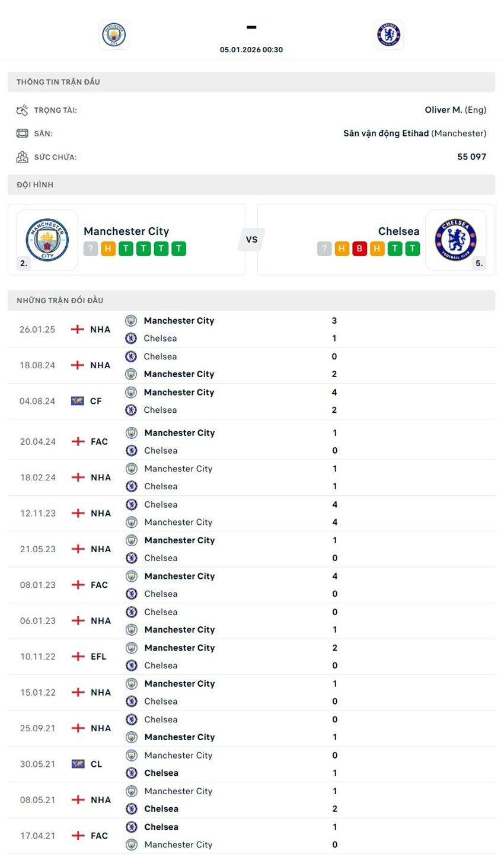504x857 pixels.
Task: Click the referee whistle icon
Action: click(x=23, y=110)
